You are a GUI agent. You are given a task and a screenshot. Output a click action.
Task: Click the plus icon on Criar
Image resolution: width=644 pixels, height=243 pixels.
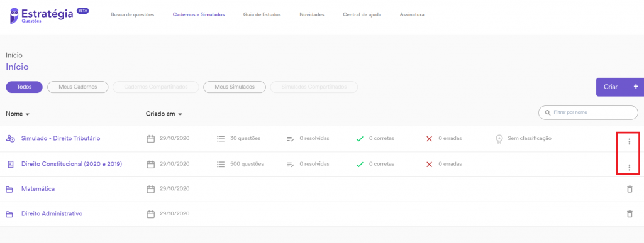coord(636,87)
